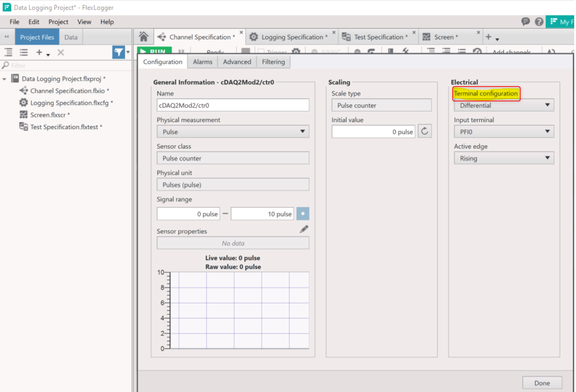
Task: Click the Logging Specification gear icon
Action: pyautogui.click(x=254, y=37)
